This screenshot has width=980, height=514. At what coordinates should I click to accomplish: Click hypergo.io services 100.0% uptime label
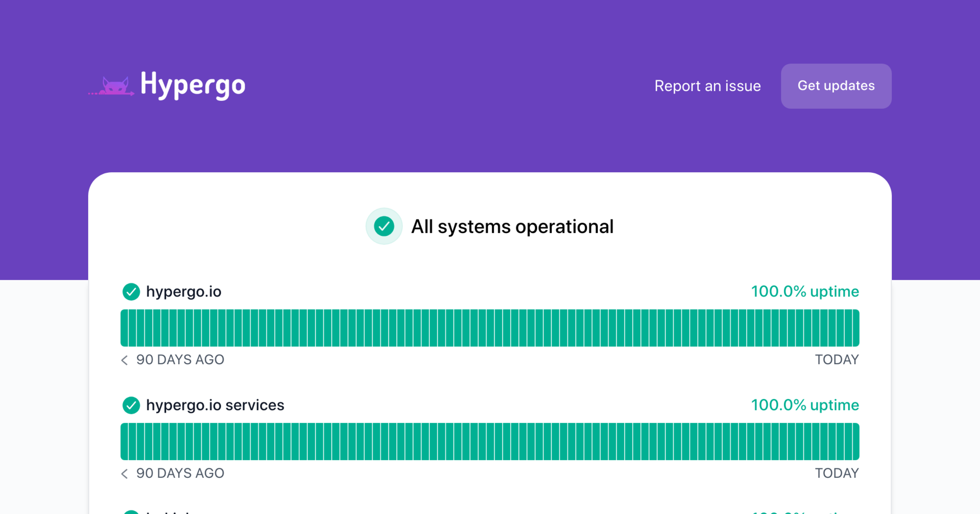[x=805, y=405]
